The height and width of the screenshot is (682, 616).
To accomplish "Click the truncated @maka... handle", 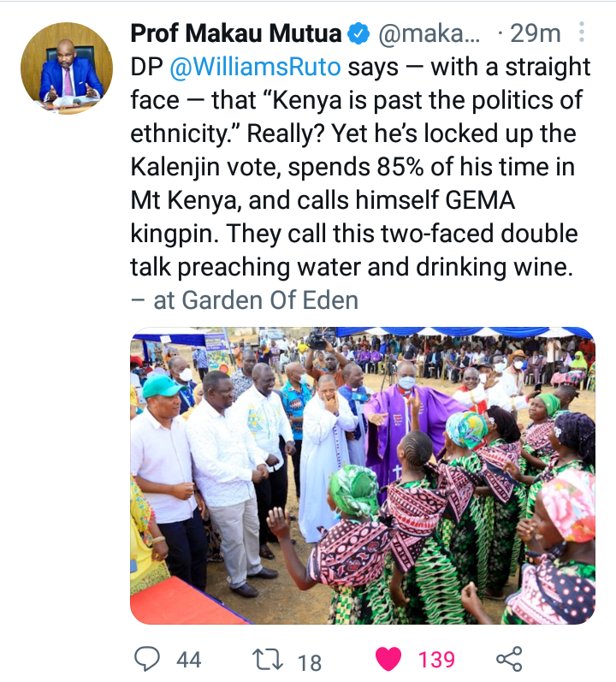I will 429,34.
